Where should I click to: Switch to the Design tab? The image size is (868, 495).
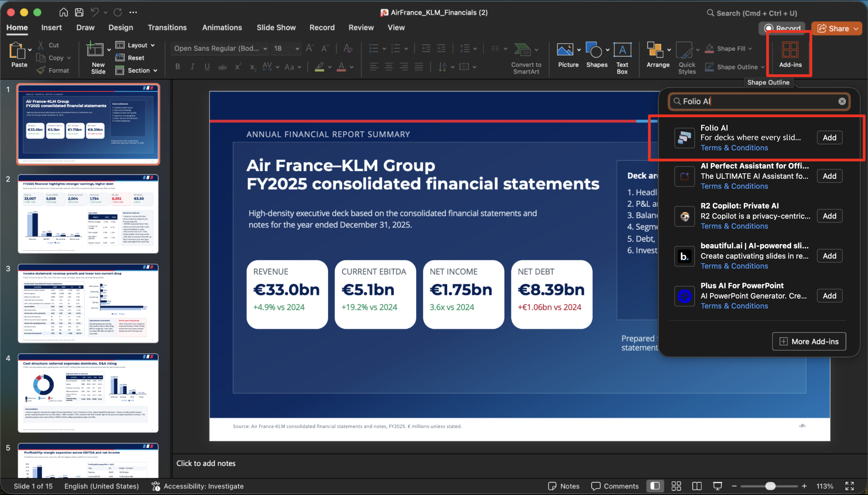click(121, 28)
